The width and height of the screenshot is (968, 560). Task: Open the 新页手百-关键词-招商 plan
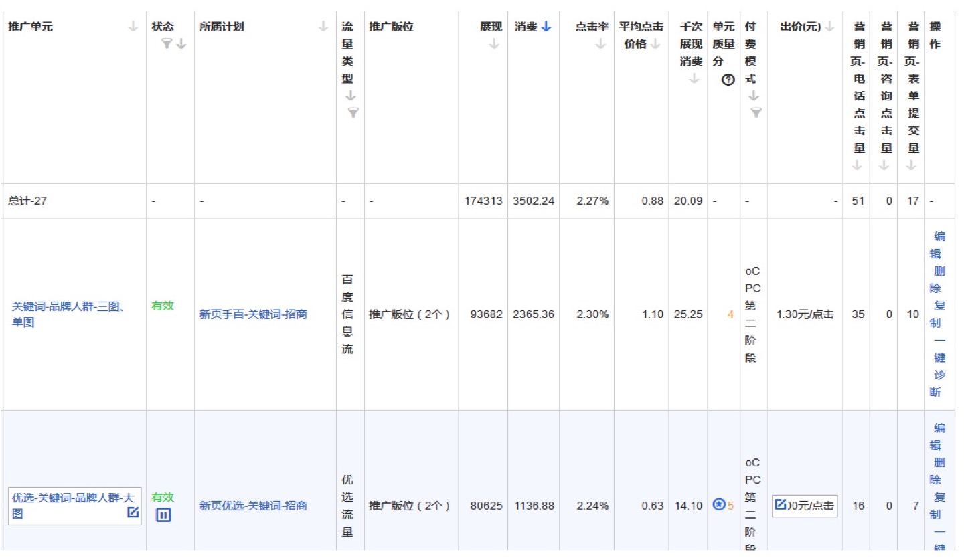click(253, 314)
